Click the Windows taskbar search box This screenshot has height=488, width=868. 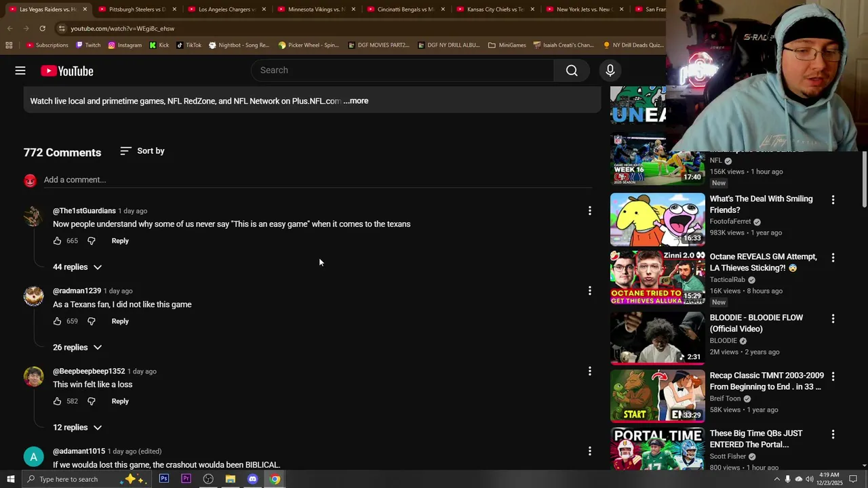click(88, 479)
